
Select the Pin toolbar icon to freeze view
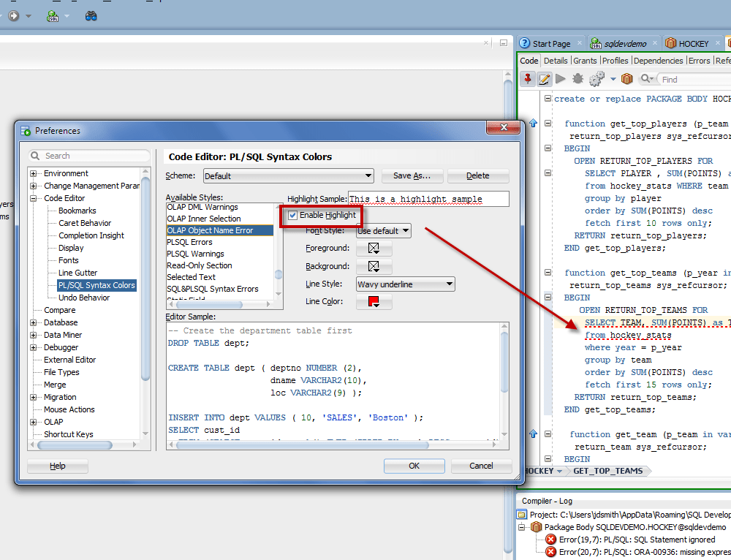coord(527,79)
